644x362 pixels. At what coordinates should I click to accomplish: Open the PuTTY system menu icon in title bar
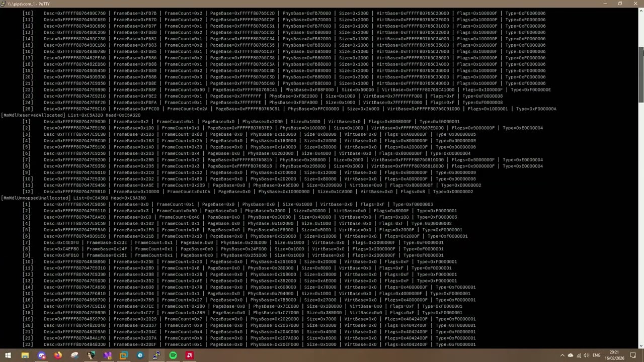[4, 4]
